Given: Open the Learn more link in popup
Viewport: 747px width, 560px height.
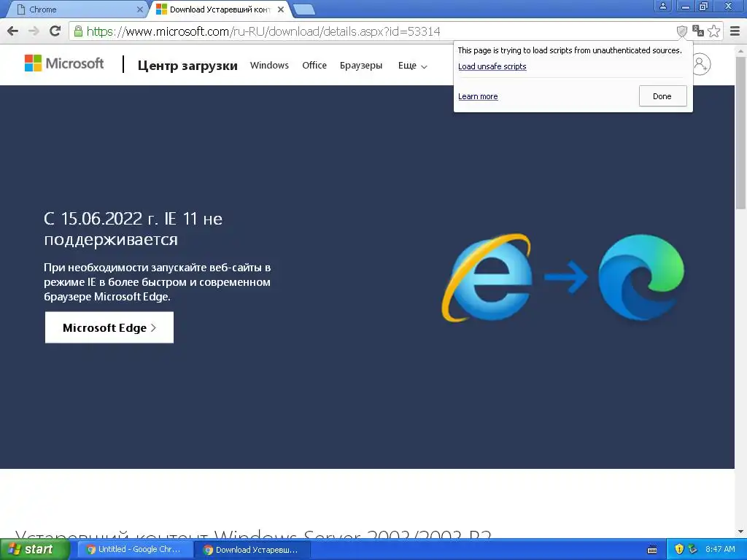Looking at the screenshot, I should click(478, 96).
